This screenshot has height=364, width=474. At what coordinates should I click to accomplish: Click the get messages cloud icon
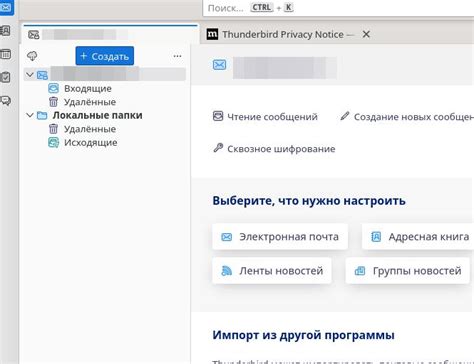tap(32, 56)
